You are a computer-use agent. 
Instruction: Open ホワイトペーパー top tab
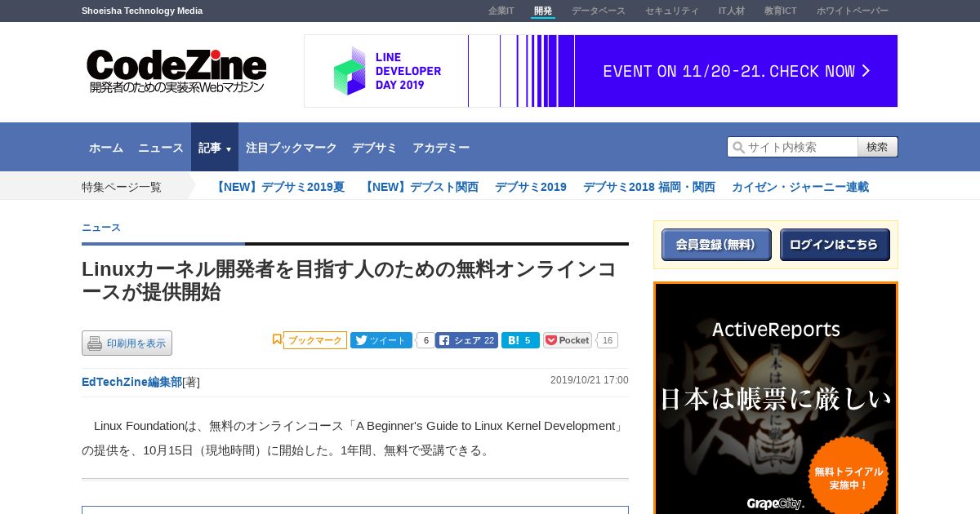853,11
